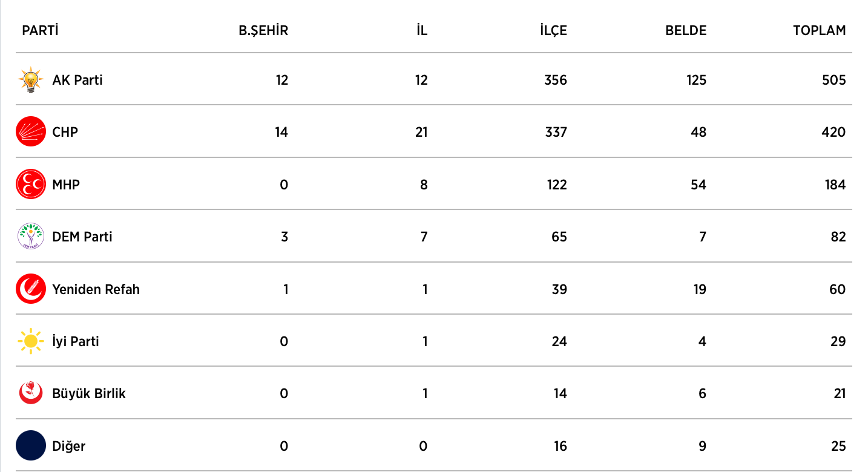Select the TOPLAM column header
The width and height of the screenshot is (868, 472).
coord(819,30)
